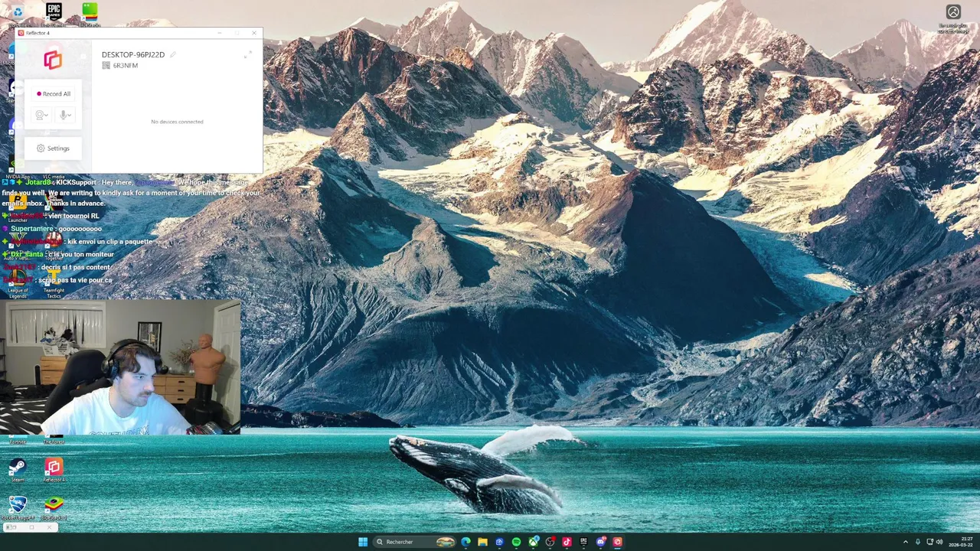Open Epic Games Launcher from the taskbar
This screenshot has height=551, width=980.
pos(583,542)
